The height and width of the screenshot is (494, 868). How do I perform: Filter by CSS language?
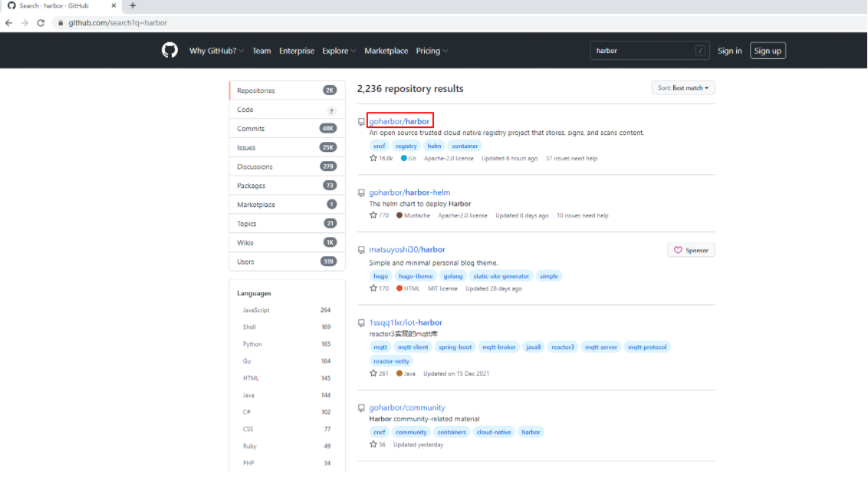(287, 429)
